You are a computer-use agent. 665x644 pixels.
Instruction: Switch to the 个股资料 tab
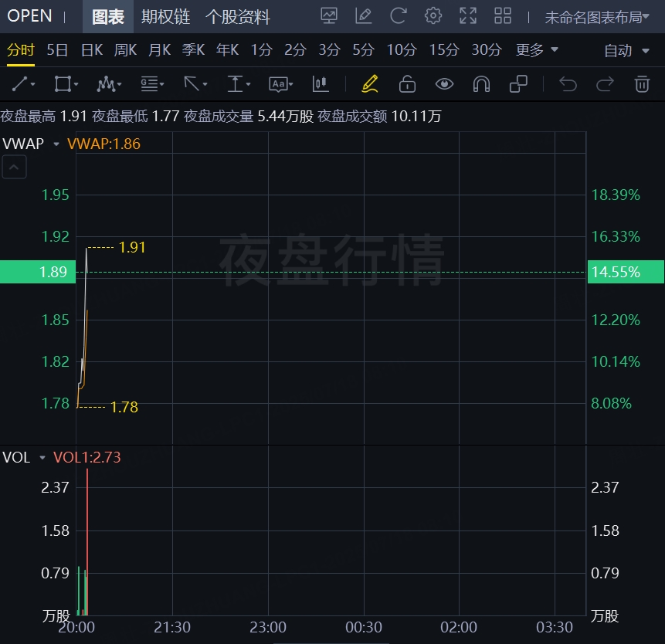click(238, 17)
